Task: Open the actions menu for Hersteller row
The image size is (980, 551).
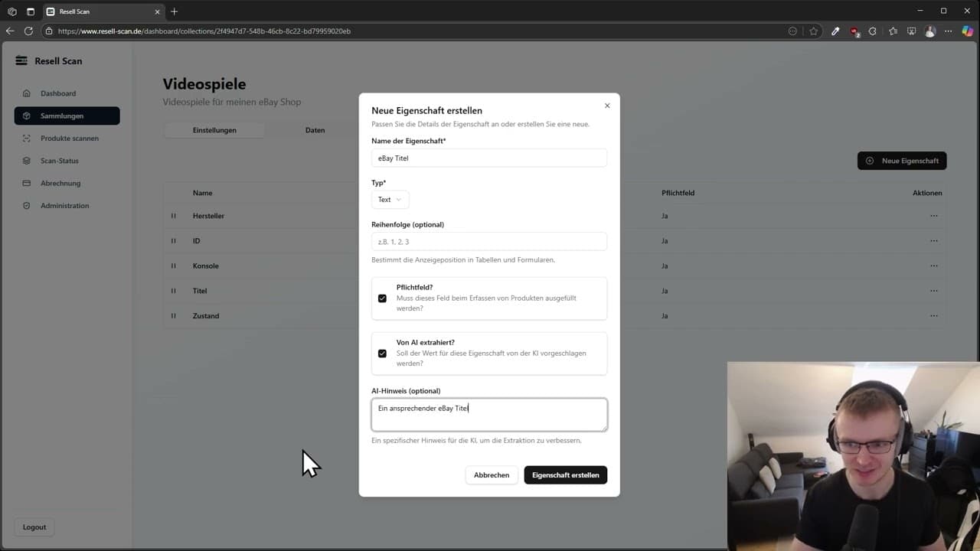Action: point(933,216)
